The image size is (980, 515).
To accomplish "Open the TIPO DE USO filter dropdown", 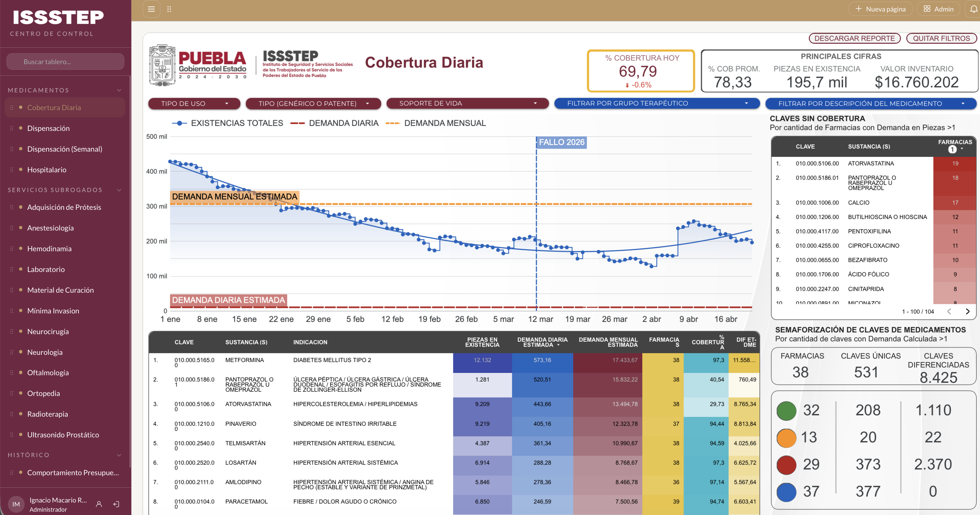I will [x=194, y=104].
